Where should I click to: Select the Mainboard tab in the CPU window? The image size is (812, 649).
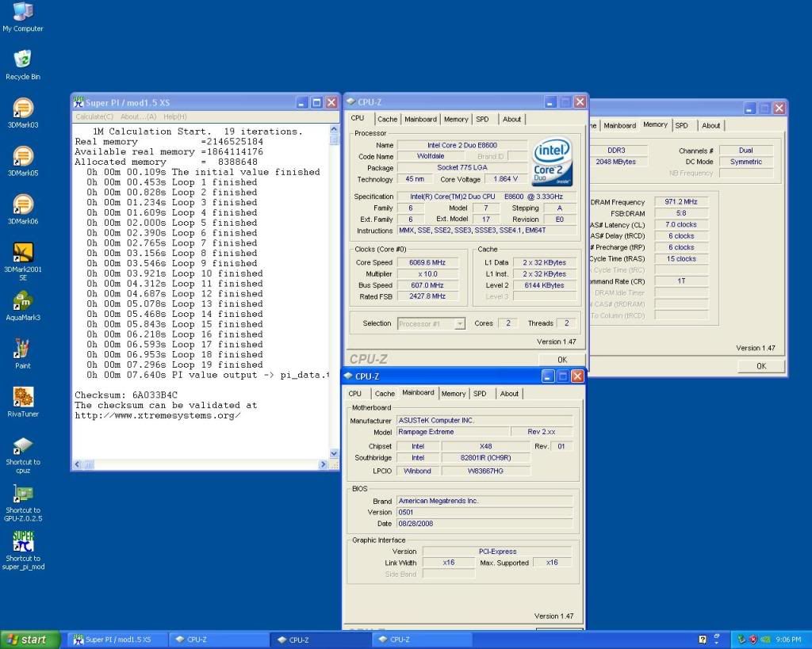420,119
